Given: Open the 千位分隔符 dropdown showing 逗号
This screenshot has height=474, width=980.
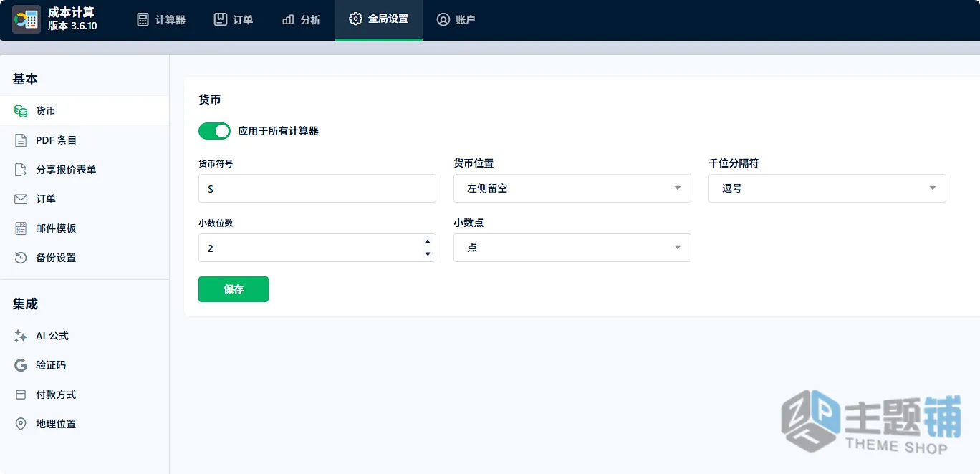Looking at the screenshot, I should (x=827, y=188).
